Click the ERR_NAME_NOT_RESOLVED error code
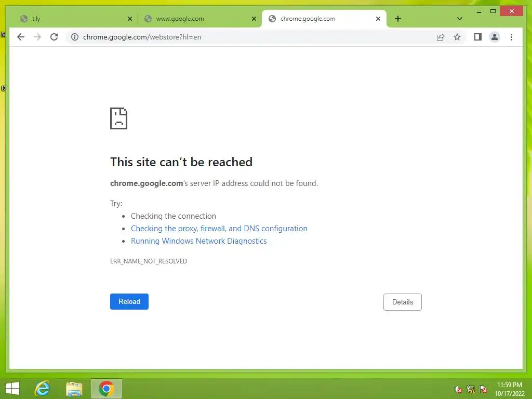 [x=149, y=261]
